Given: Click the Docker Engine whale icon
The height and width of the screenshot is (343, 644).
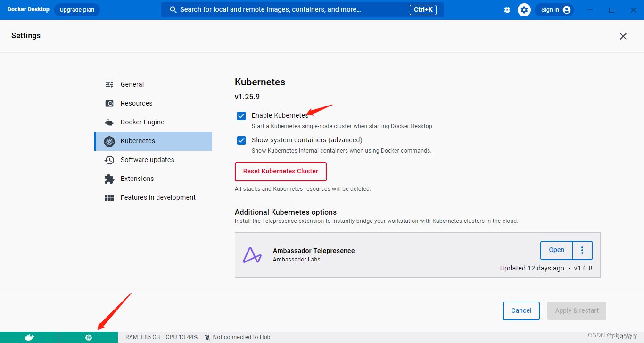Looking at the screenshot, I should coord(109,122).
